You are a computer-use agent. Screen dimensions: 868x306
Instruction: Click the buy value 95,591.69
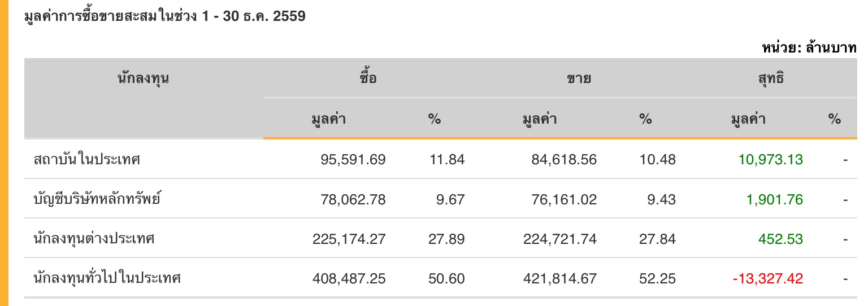coord(353,160)
